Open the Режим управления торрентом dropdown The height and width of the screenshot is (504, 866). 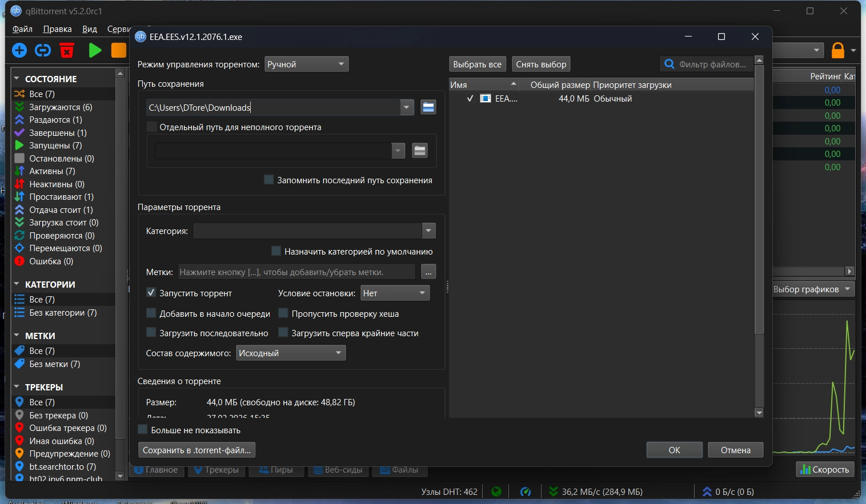(307, 64)
